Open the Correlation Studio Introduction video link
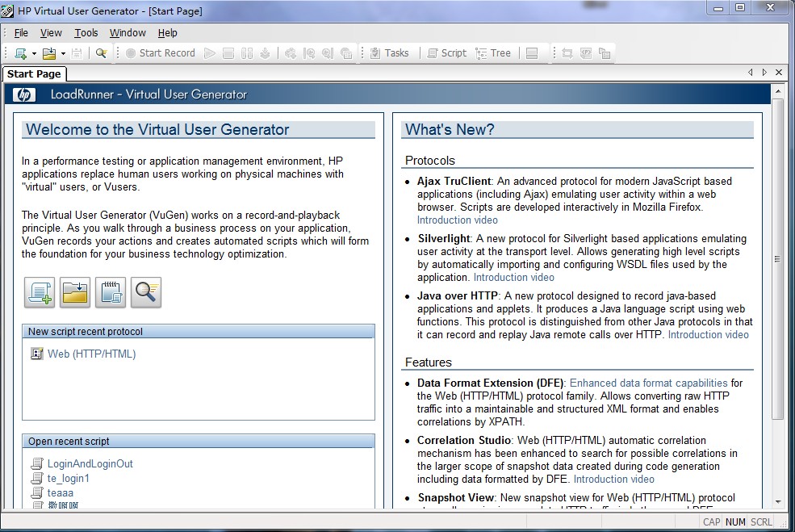The image size is (795, 532). [x=614, y=480]
